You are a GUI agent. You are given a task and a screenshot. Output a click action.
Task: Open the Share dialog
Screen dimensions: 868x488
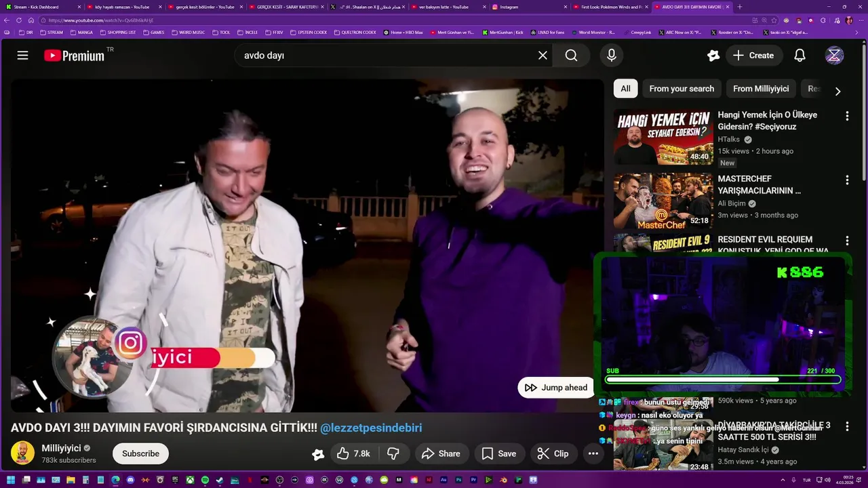(x=441, y=453)
